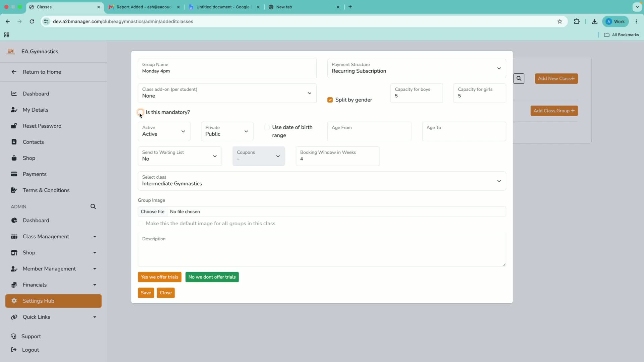Reload the page with the refresh icon
The width and height of the screenshot is (644, 362).
pos(32,21)
